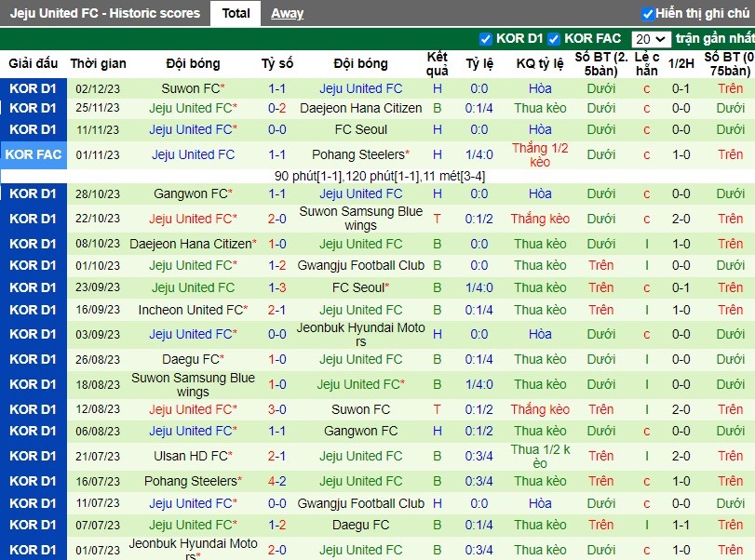Select the Thua 1/2 kèo result cell
Image resolution: width=755 pixels, height=560 pixels.
pyautogui.click(x=540, y=456)
